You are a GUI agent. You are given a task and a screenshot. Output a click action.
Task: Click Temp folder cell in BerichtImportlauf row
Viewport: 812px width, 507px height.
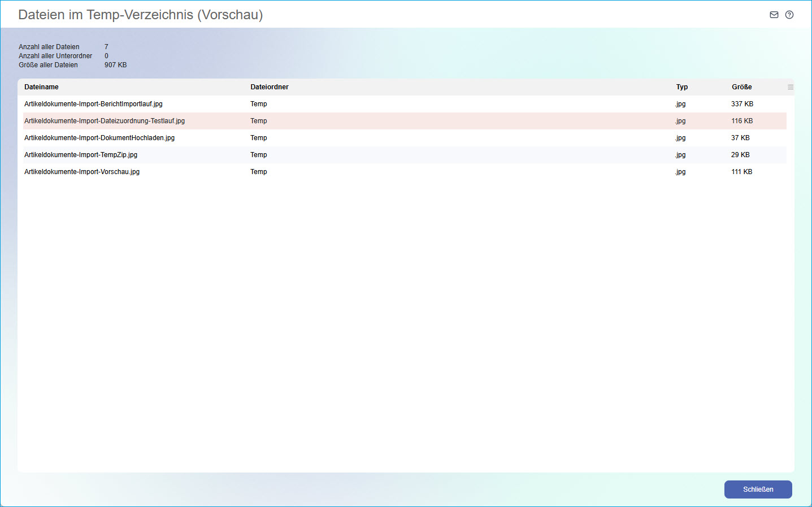259,104
